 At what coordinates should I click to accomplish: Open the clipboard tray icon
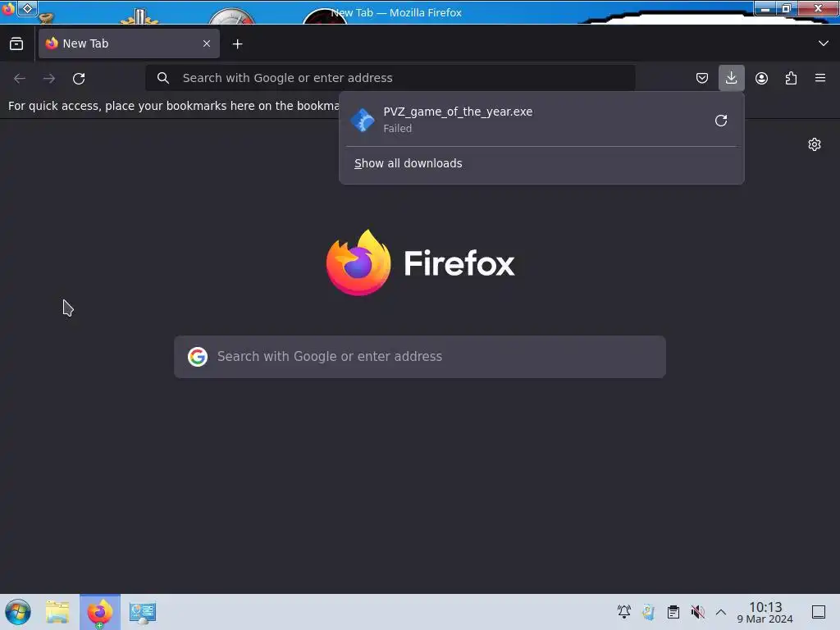(x=673, y=612)
